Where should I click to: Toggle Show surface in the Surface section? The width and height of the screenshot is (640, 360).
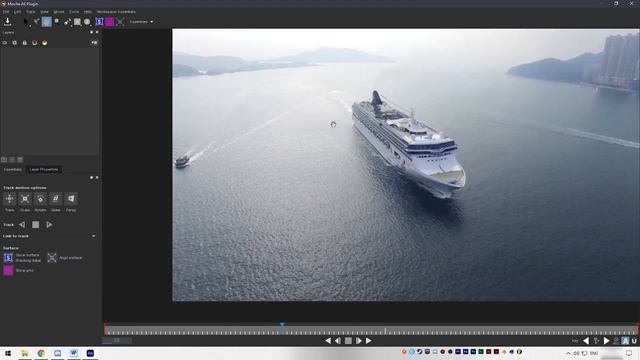point(8,258)
